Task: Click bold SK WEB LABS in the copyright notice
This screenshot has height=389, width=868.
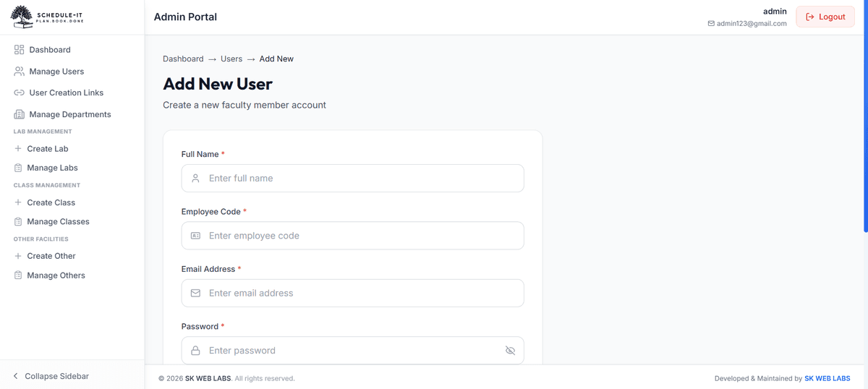Action: [x=208, y=378]
